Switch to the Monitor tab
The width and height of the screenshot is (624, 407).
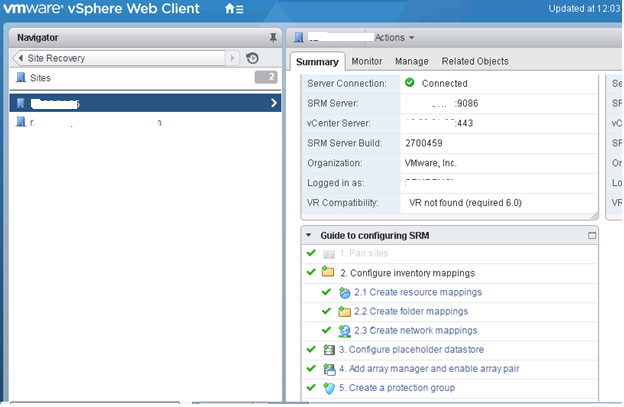367,61
